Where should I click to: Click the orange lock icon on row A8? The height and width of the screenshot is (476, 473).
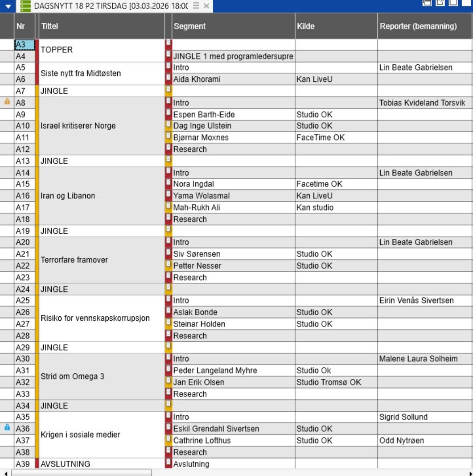(7, 101)
